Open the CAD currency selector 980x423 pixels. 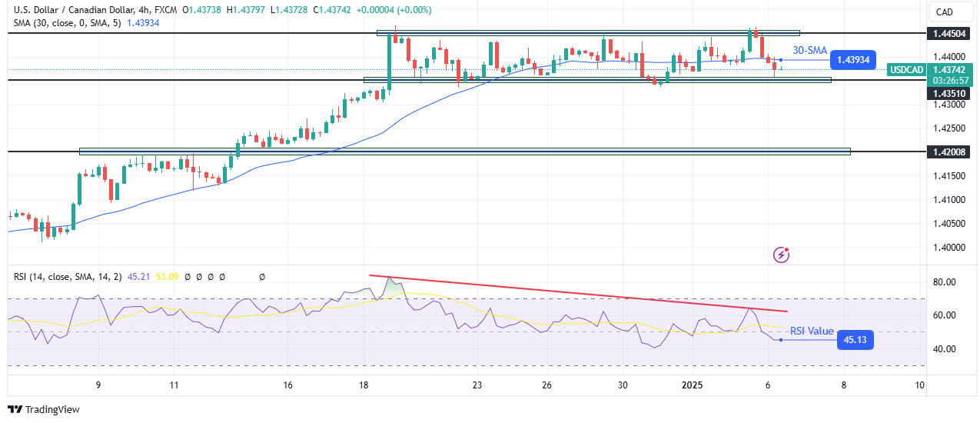coord(952,12)
